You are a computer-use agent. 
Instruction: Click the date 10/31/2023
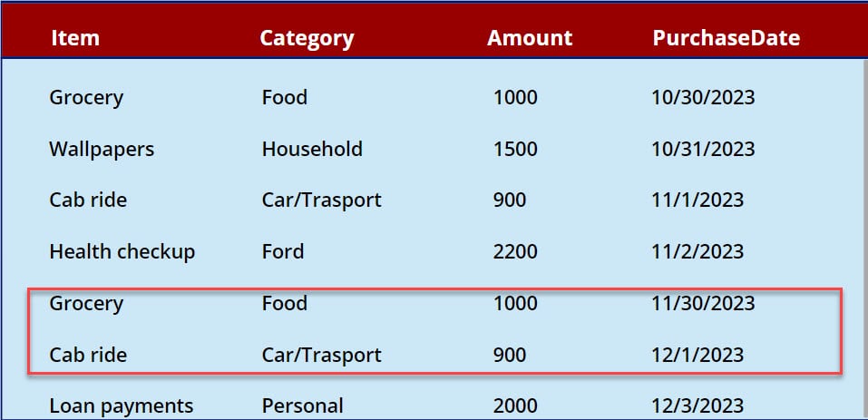tap(703, 149)
